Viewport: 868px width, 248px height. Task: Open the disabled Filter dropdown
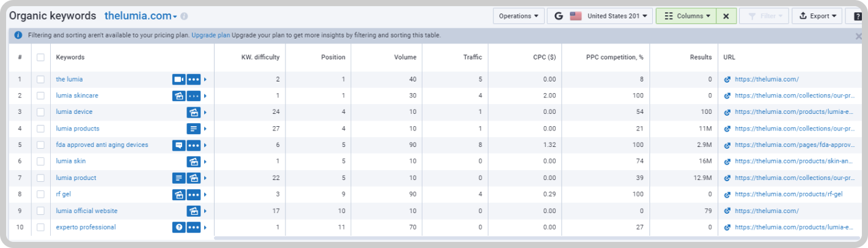[763, 16]
